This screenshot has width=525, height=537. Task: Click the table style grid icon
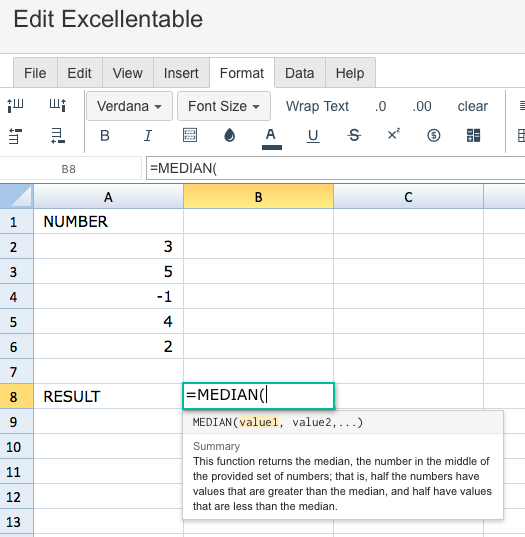point(473,135)
